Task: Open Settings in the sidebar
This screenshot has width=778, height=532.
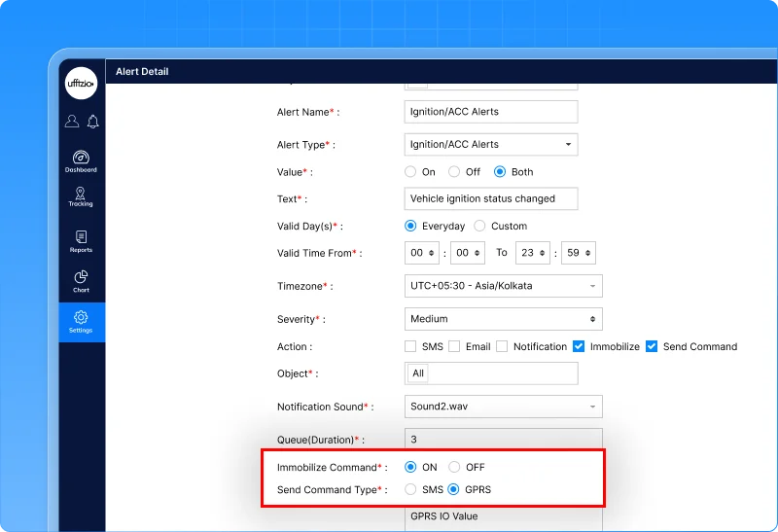Action: click(x=81, y=322)
